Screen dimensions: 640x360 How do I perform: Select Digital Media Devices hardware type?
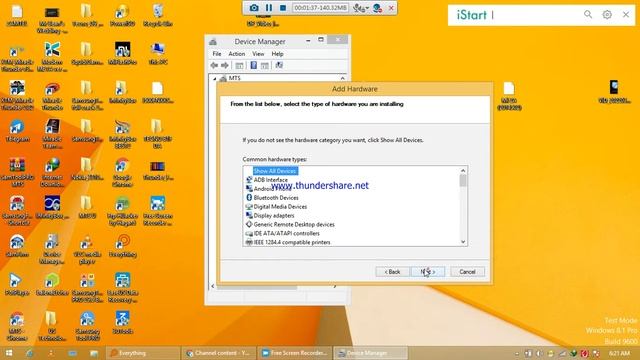point(280,207)
